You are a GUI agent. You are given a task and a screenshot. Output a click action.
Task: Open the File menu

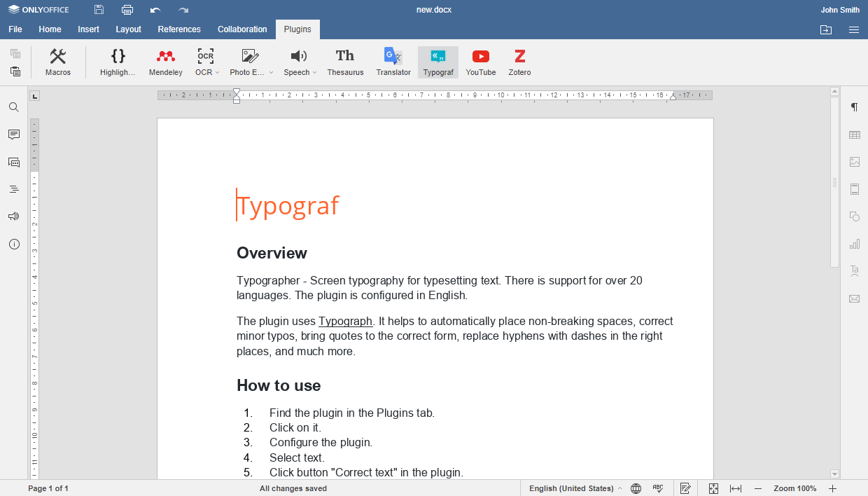click(15, 29)
